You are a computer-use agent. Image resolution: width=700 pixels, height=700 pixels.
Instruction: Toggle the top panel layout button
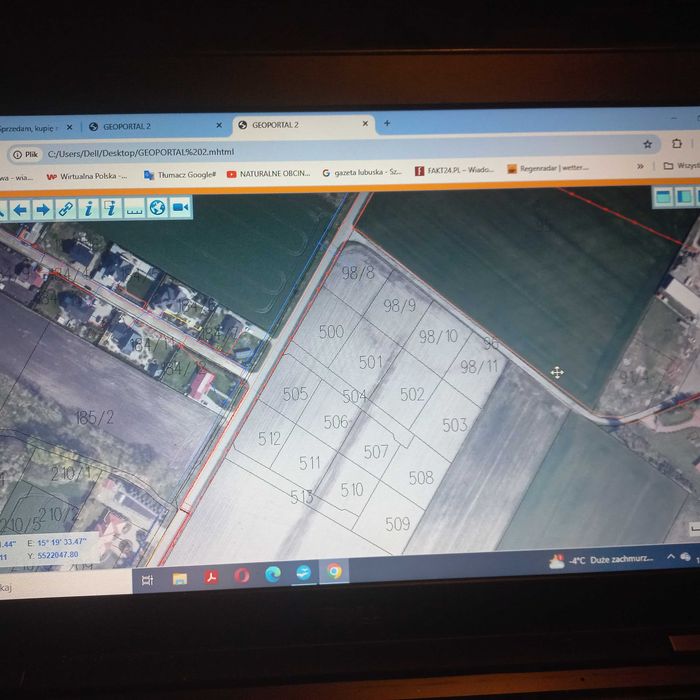663,196
